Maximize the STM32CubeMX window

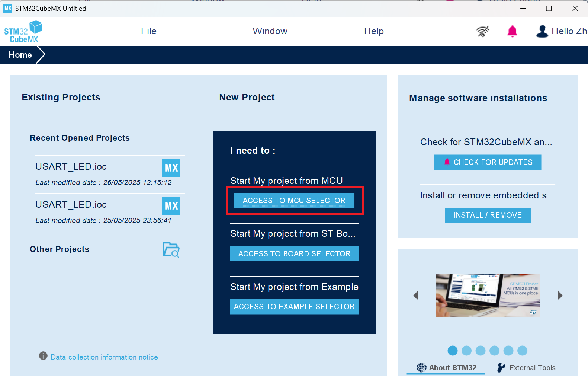[x=549, y=8]
